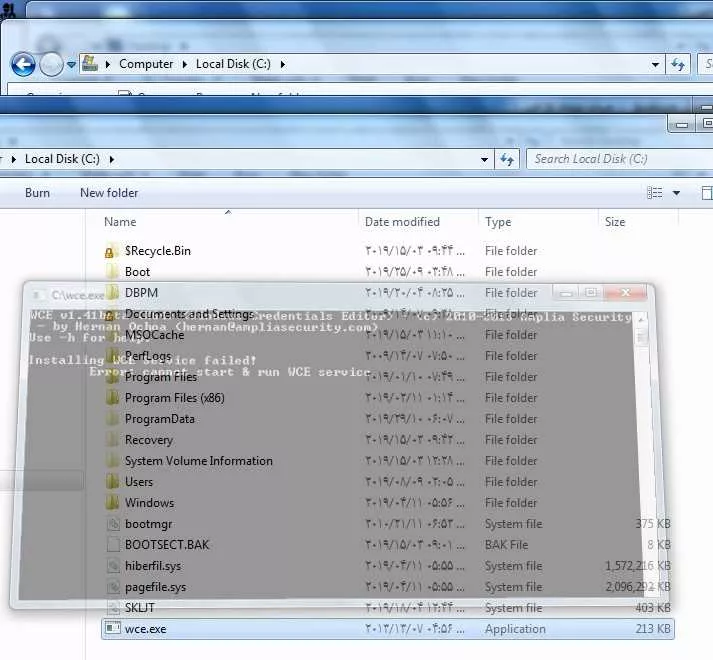Image resolution: width=713 pixels, height=660 pixels.
Task: Click the Users folder name
Action: [x=139, y=482]
